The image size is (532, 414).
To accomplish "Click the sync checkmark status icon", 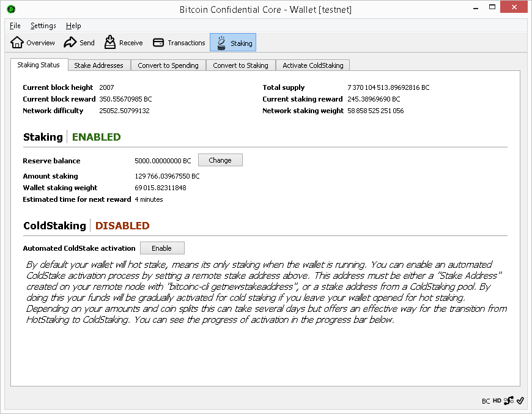I will 520,401.
